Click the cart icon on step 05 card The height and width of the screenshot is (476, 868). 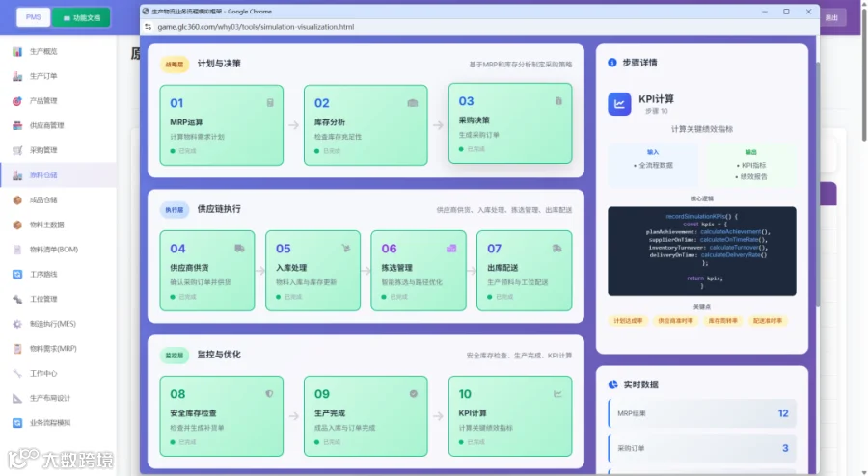346,249
